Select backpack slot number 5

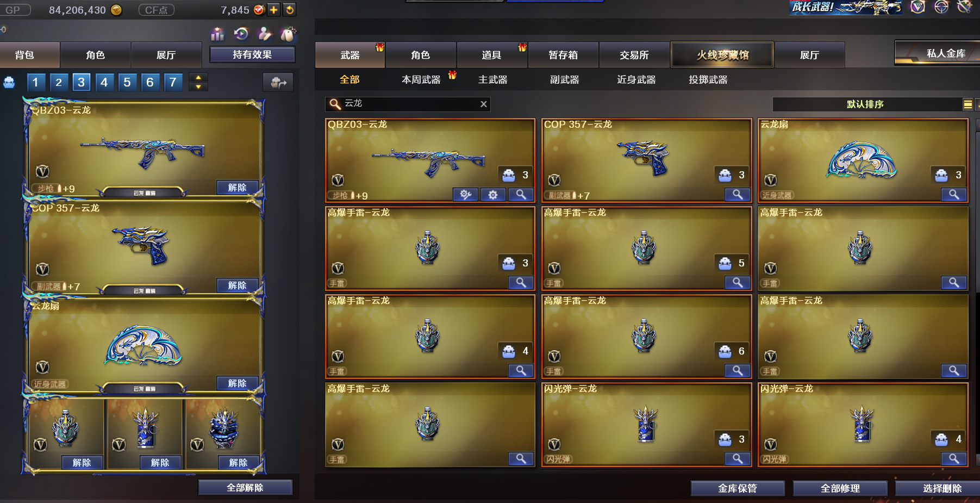point(127,82)
